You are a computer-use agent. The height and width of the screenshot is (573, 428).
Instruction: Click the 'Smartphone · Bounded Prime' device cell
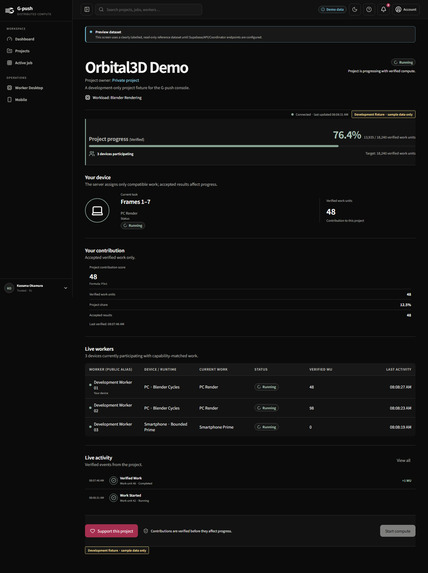tap(166, 427)
